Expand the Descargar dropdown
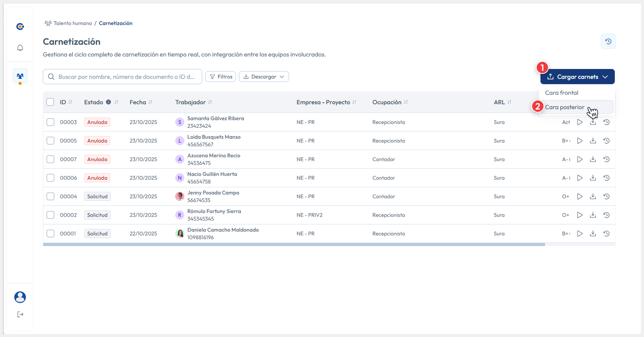The height and width of the screenshot is (337, 644). pyautogui.click(x=264, y=77)
